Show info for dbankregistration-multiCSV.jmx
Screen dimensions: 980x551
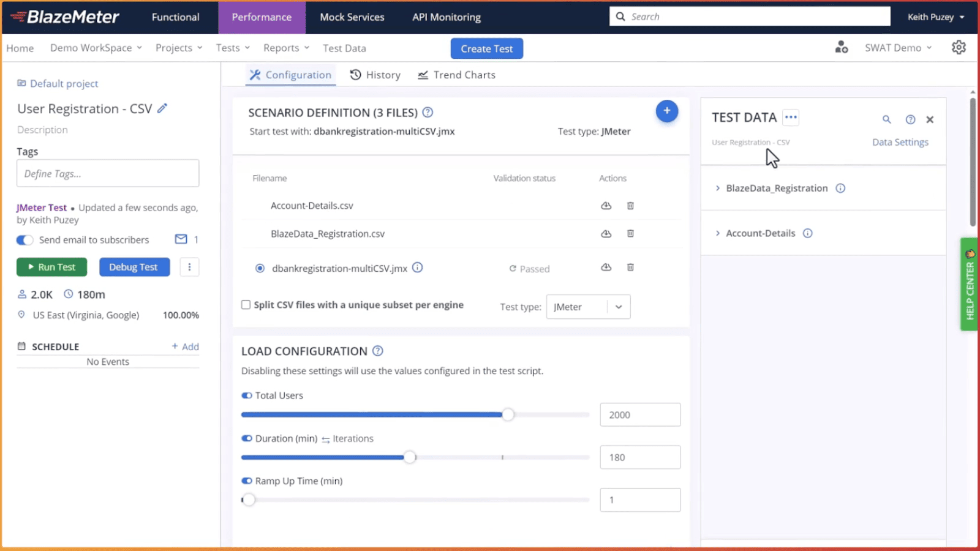point(418,268)
